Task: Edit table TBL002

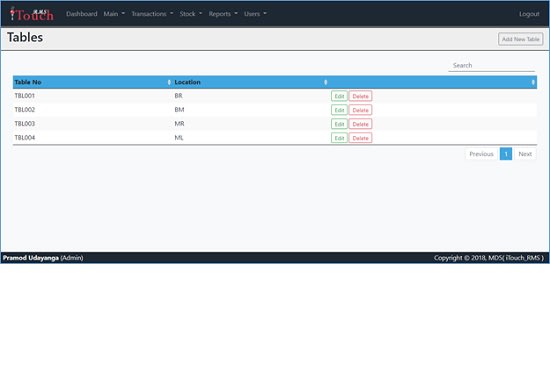Action: pyautogui.click(x=339, y=110)
